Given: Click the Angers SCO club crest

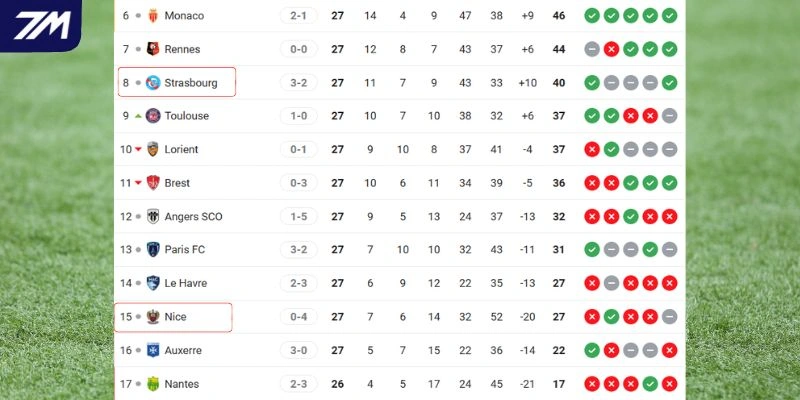Looking at the screenshot, I should click(x=153, y=217).
